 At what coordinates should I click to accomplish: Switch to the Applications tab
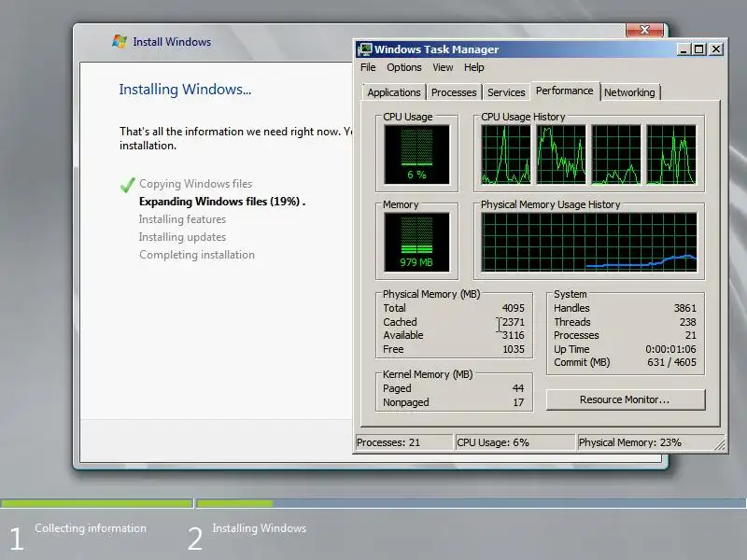393,92
